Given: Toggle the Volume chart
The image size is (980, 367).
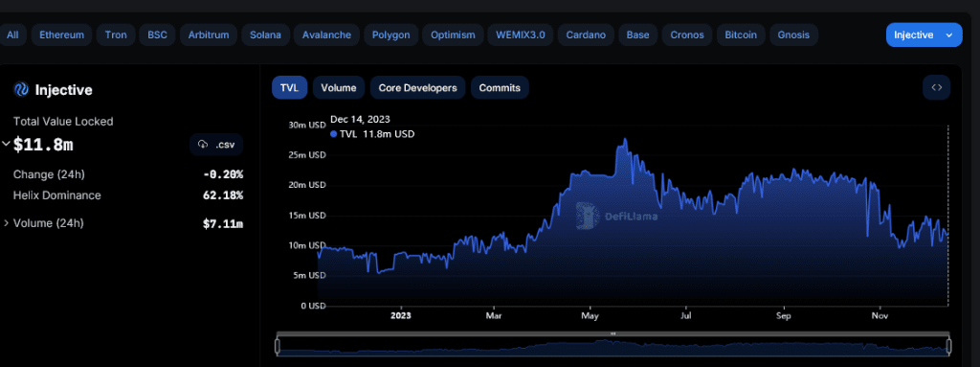Looking at the screenshot, I should 339,88.
